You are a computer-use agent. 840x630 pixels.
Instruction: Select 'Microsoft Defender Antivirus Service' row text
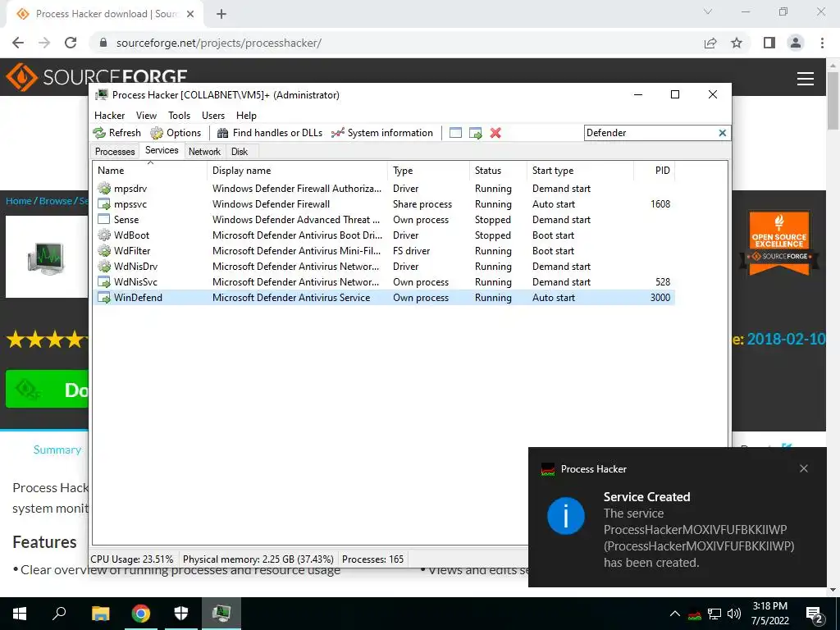point(291,297)
